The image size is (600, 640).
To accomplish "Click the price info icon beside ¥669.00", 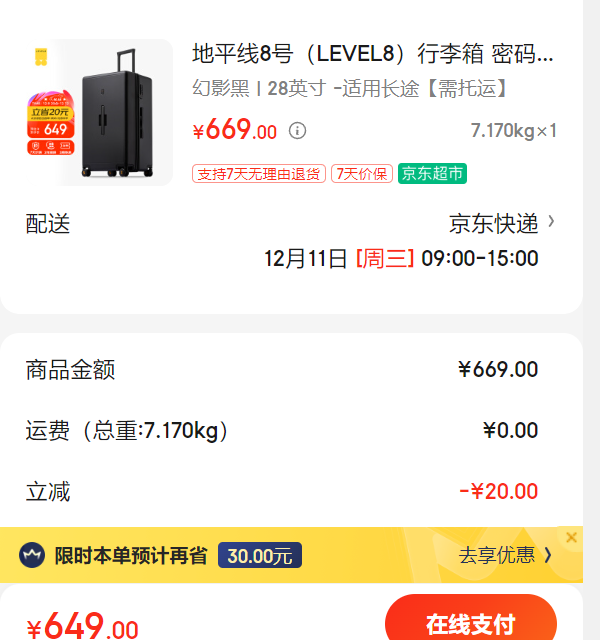I will 297,131.
